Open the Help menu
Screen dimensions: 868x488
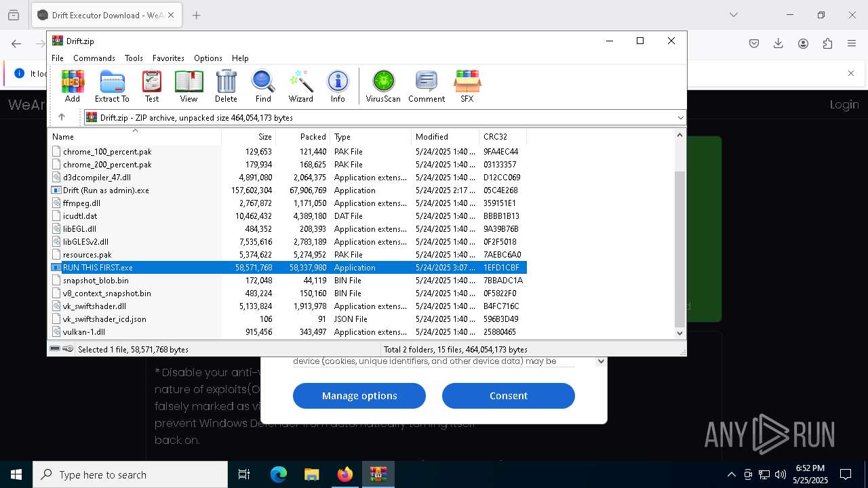click(x=240, y=58)
